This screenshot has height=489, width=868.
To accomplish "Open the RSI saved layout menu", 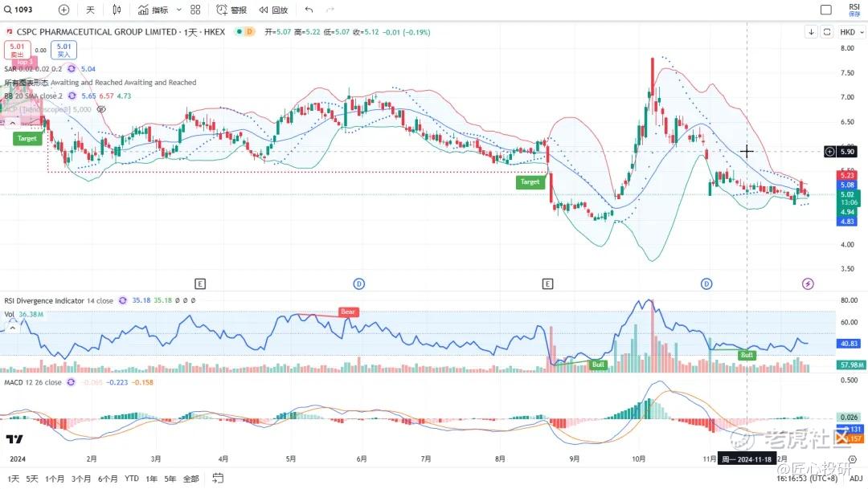I will pos(854,10).
